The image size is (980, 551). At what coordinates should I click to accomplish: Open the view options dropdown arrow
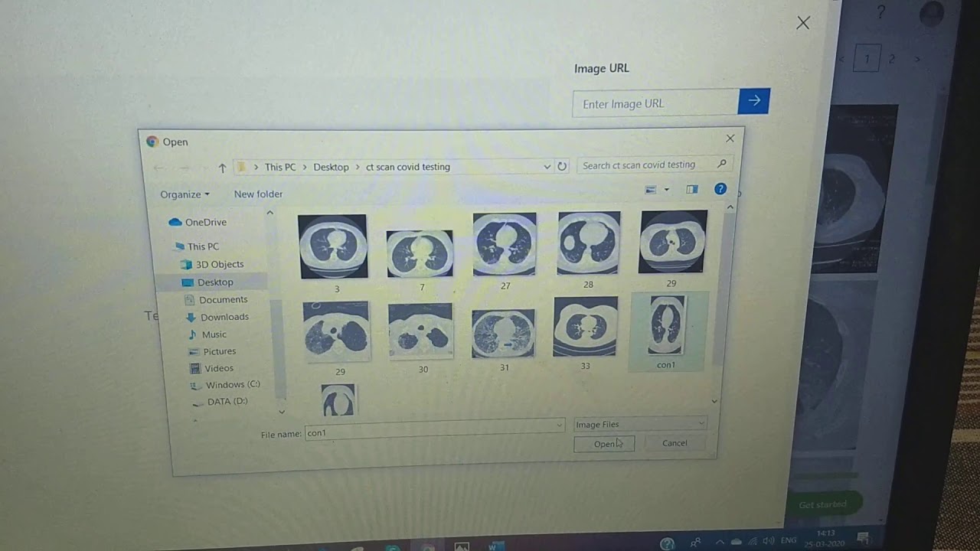[x=666, y=189]
